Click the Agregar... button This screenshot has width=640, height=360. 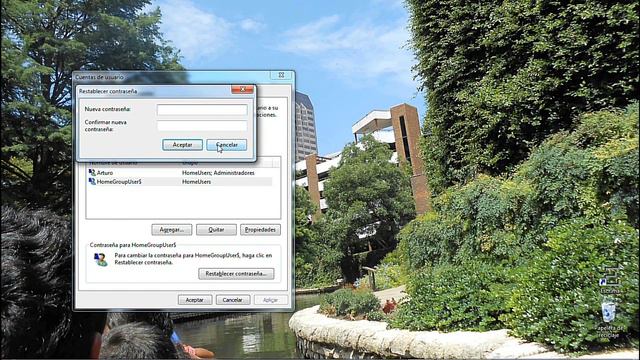pyautogui.click(x=172, y=230)
